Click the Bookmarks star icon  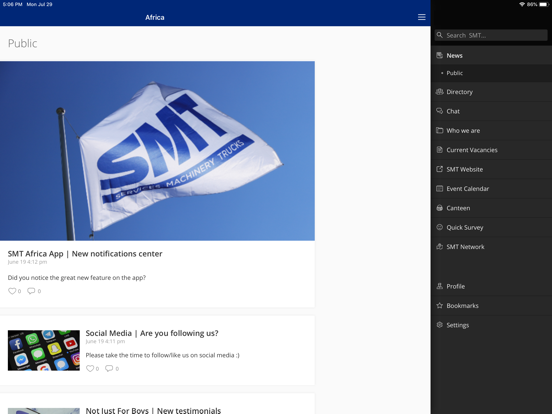[439, 305]
